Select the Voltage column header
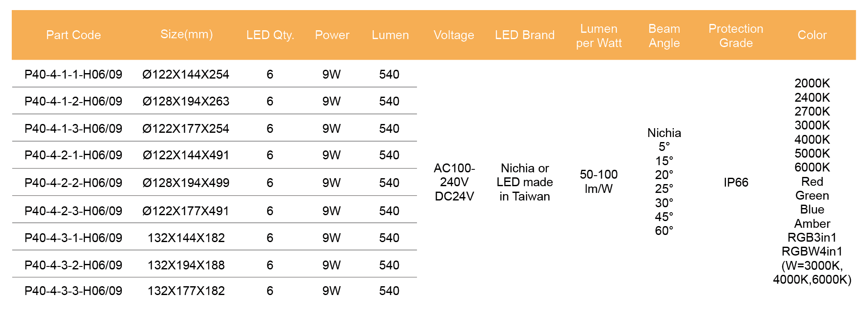868x311 pixels. tap(454, 35)
